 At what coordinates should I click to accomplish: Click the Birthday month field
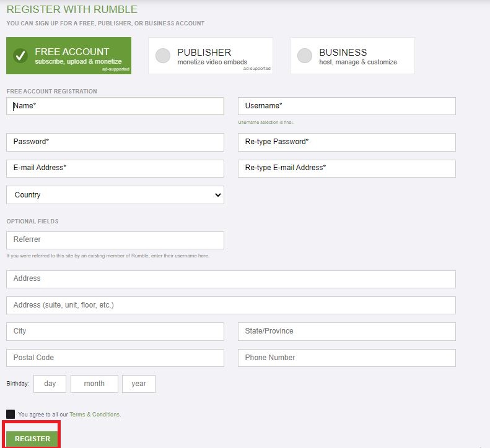[94, 384]
